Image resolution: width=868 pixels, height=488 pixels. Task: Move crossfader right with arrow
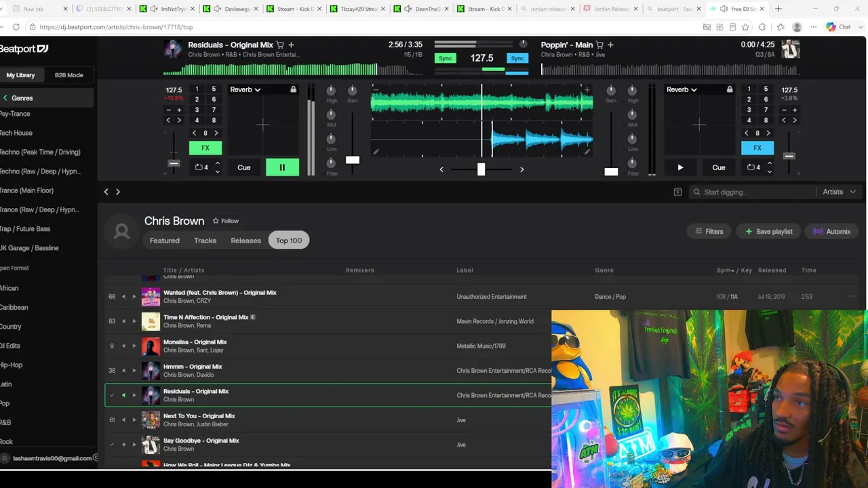pyautogui.click(x=521, y=169)
